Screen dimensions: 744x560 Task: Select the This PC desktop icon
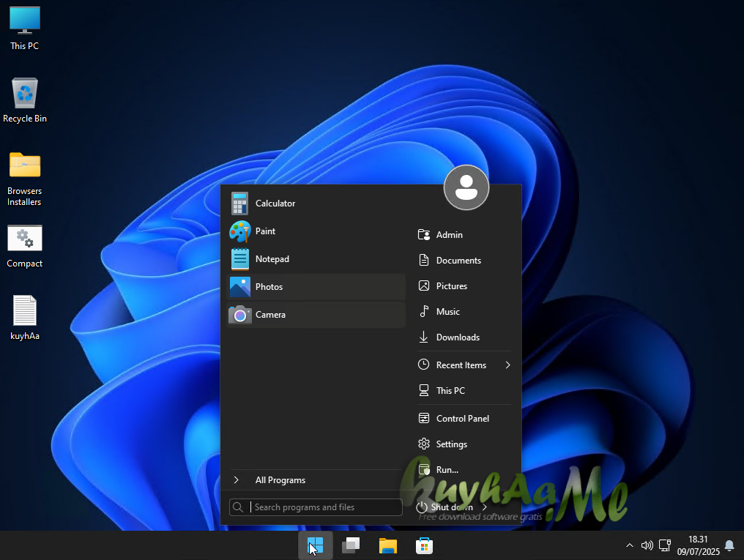coord(25,29)
